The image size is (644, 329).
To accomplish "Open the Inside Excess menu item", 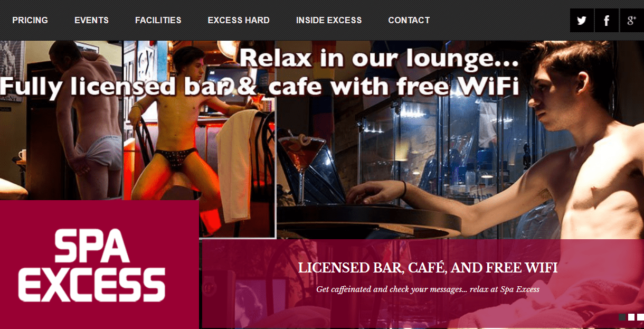I will click(329, 20).
